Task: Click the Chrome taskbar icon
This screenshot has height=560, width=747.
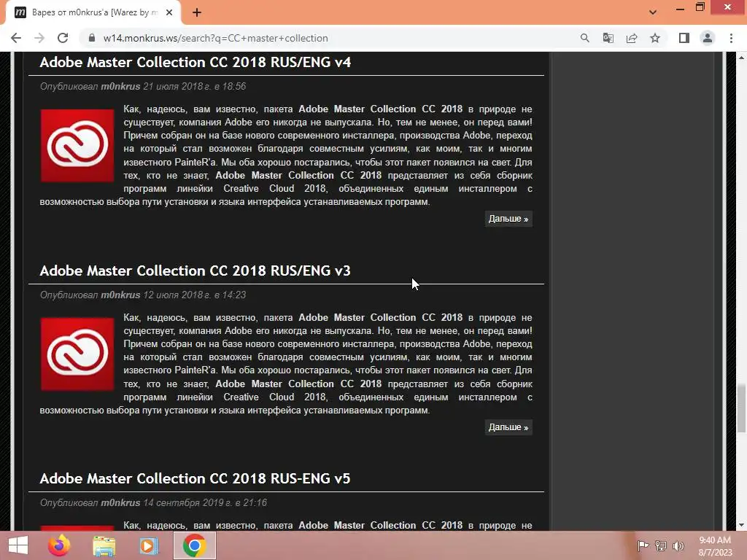Action: 194,545
